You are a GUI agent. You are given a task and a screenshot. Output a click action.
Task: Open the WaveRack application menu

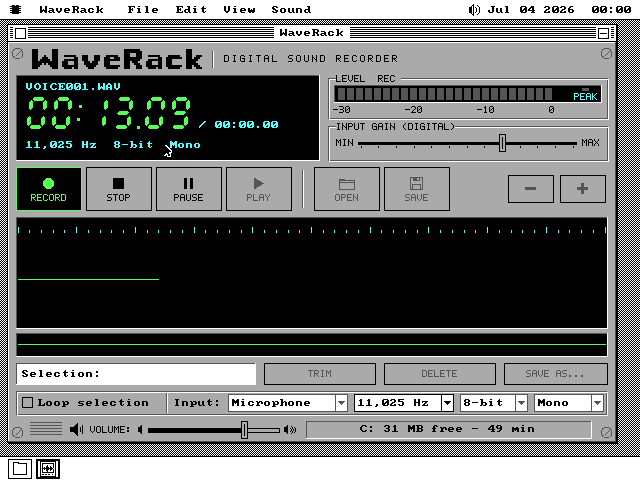tap(71, 9)
